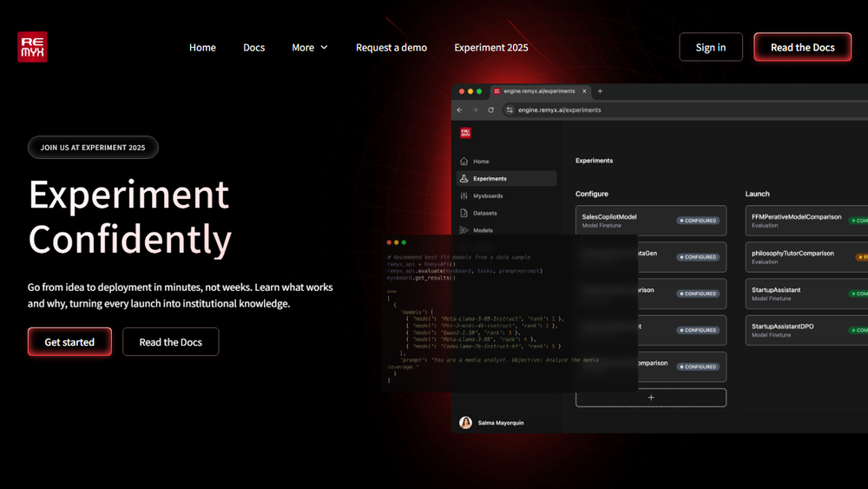Click the site settings icon in address bar

point(510,109)
